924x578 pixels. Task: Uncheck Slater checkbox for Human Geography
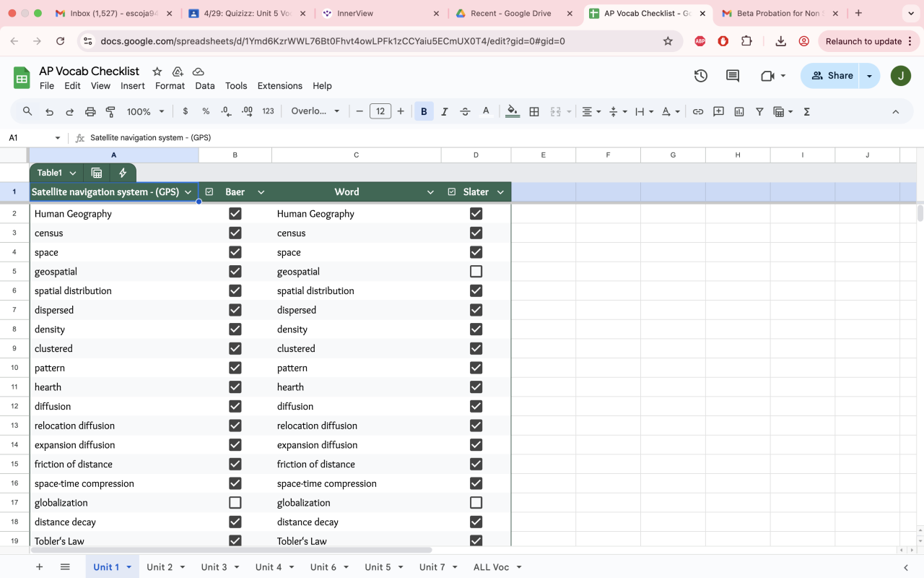pos(476,214)
